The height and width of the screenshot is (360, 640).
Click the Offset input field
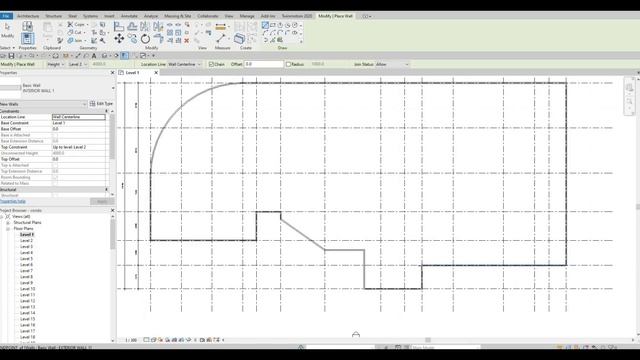click(x=263, y=64)
